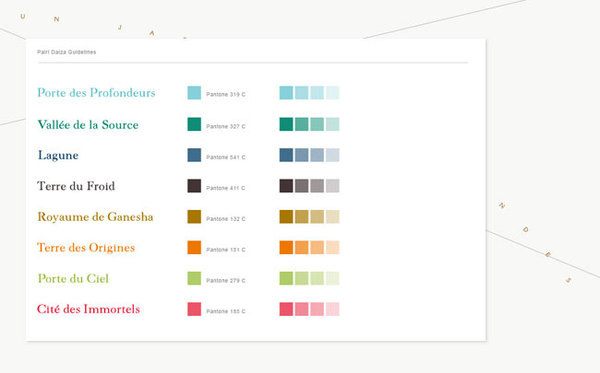Click the Cité des Immortels heading

pyautogui.click(x=88, y=309)
